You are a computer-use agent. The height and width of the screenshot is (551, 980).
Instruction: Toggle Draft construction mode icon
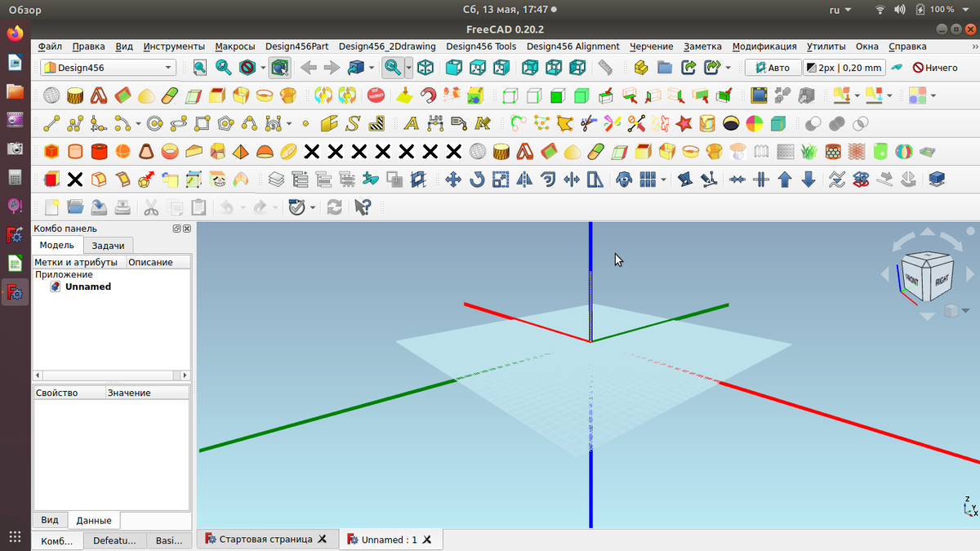pyautogui.click(x=898, y=68)
